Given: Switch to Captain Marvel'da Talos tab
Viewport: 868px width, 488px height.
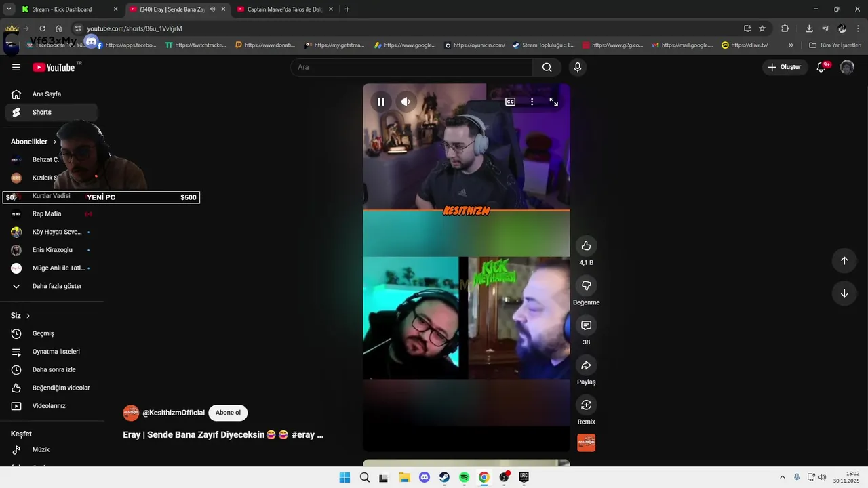Looking at the screenshot, I should point(284,9).
